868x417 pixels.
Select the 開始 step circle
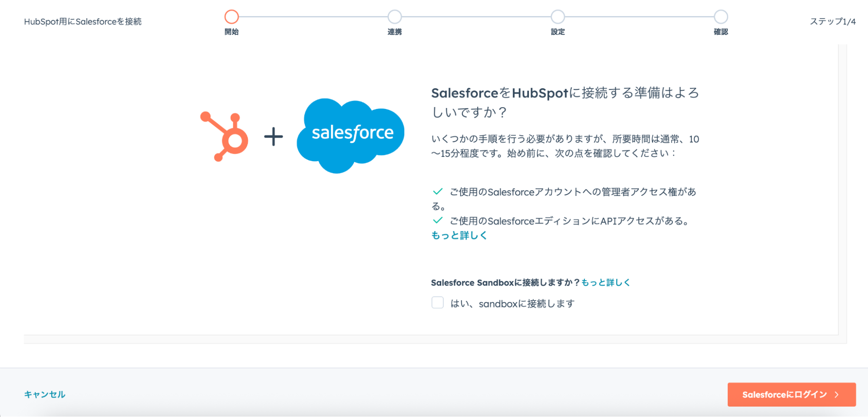(x=231, y=17)
